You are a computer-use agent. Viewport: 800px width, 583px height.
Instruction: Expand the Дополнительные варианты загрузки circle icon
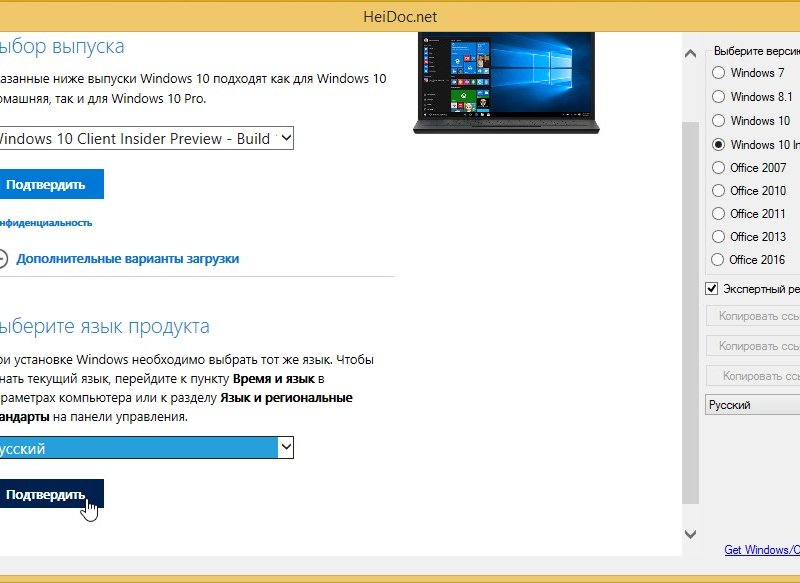coord(3,259)
